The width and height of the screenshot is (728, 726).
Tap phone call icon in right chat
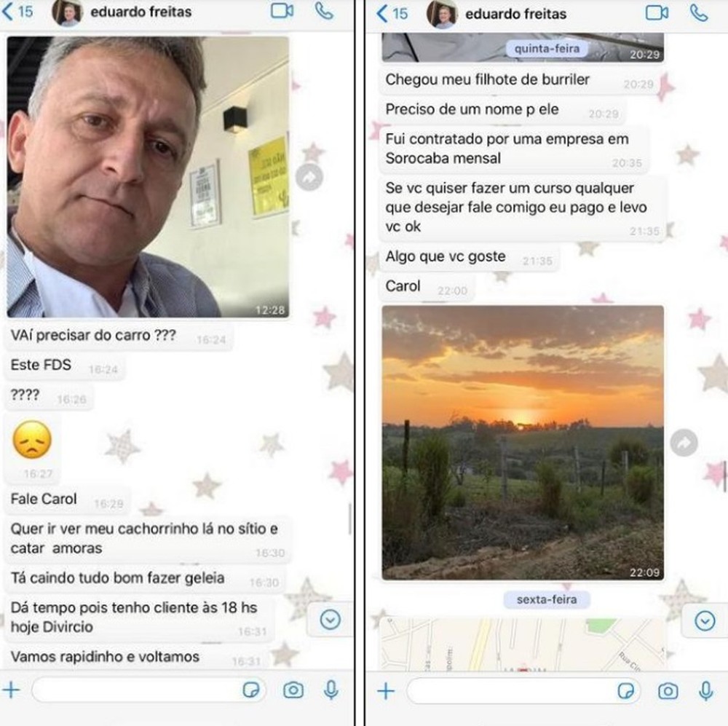(x=699, y=13)
